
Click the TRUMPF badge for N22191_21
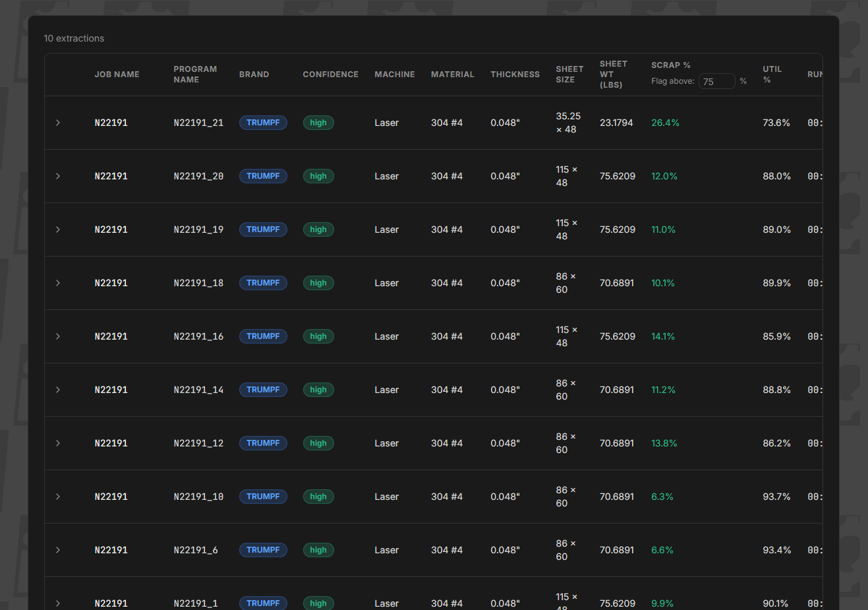(x=263, y=123)
